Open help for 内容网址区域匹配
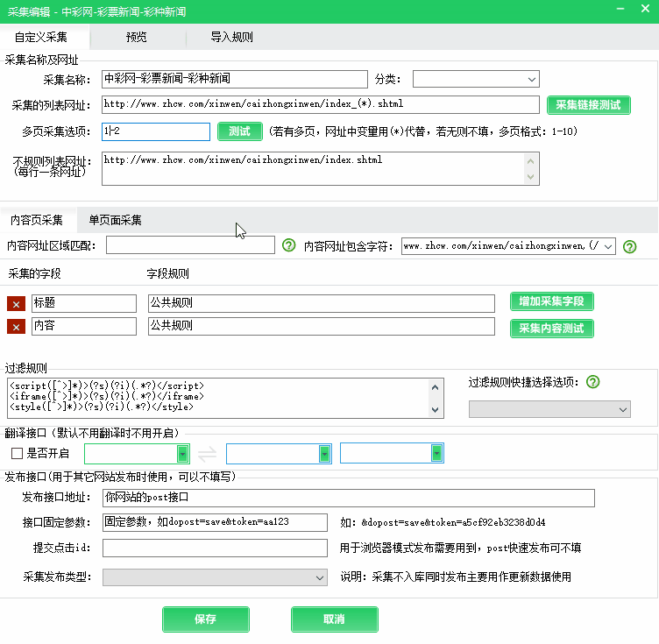The width and height of the screenshot is (659, 644). (288, 245)
